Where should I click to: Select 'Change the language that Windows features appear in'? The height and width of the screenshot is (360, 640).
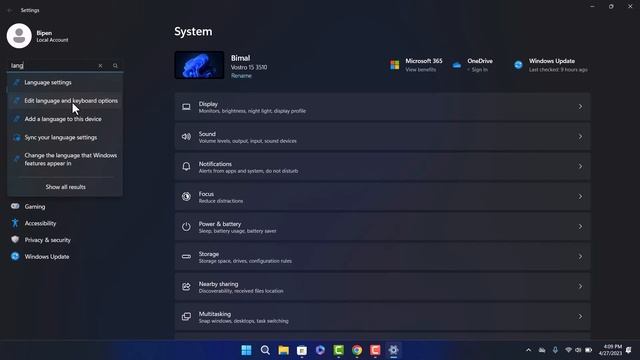coord(65,160)
